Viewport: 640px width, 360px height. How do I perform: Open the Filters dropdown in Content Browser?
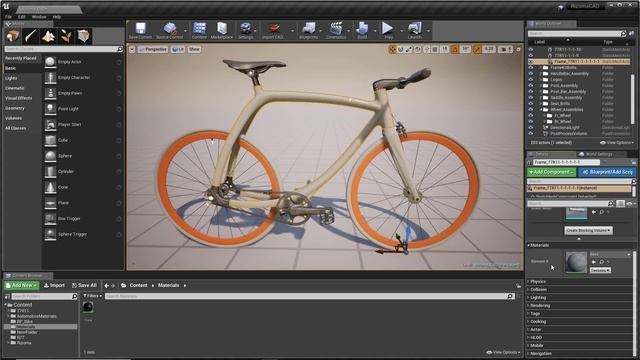click(x=93, y=296)
